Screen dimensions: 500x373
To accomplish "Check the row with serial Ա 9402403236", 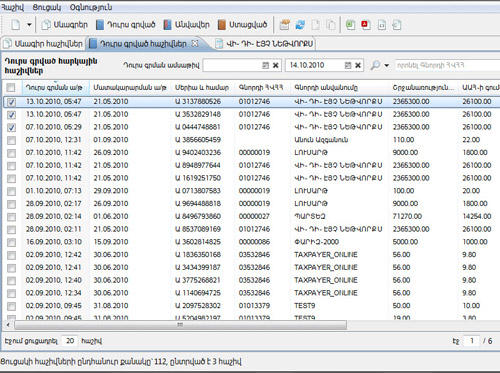I will pyautogui.click(x=11, y=153).
